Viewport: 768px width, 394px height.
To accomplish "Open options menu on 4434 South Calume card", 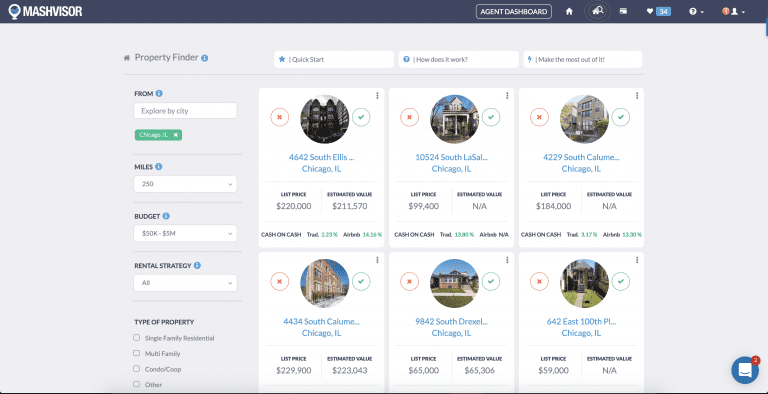I will pos(377,260).
